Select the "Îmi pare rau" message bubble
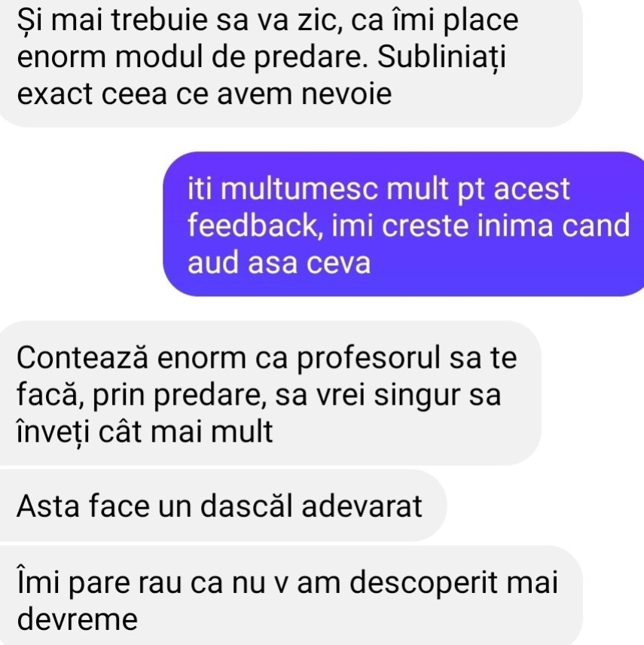This screenshot has height=645, width=644. [x=291, y=595]
